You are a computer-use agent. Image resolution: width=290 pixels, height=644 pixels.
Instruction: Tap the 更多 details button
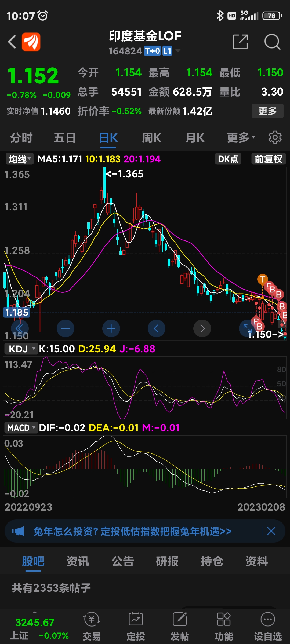[267, 111]
